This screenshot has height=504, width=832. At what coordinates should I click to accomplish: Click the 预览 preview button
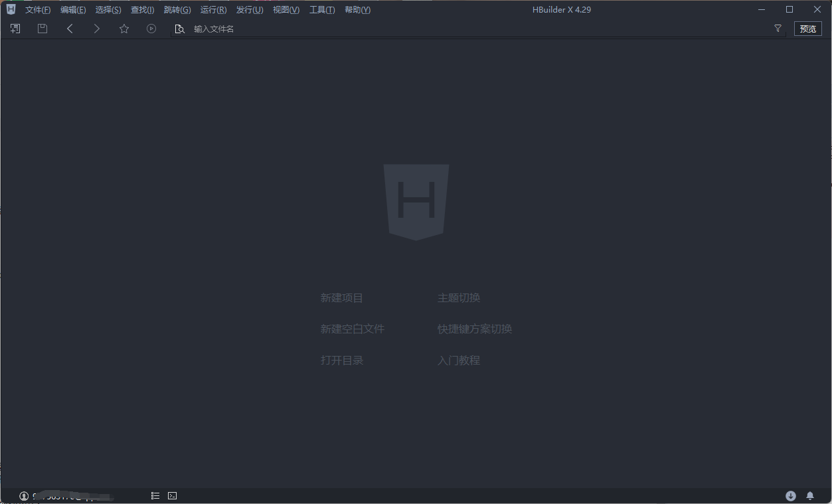807,29
